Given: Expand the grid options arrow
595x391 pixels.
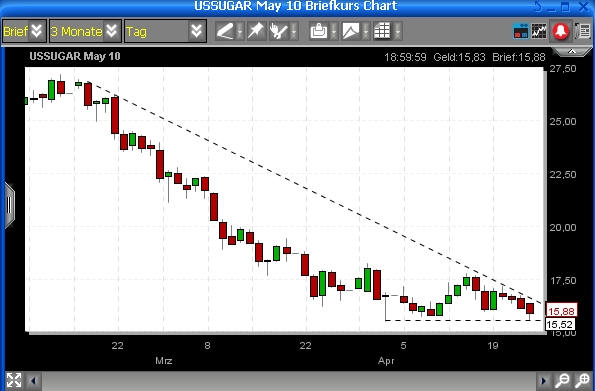Looking at the screenshot, I should (x=398, y=31).
